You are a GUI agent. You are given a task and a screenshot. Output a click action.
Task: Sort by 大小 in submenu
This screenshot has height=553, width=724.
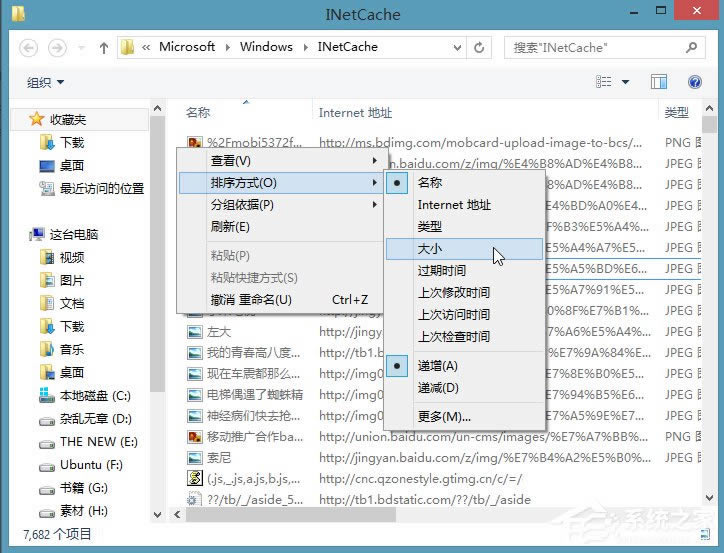464,249
